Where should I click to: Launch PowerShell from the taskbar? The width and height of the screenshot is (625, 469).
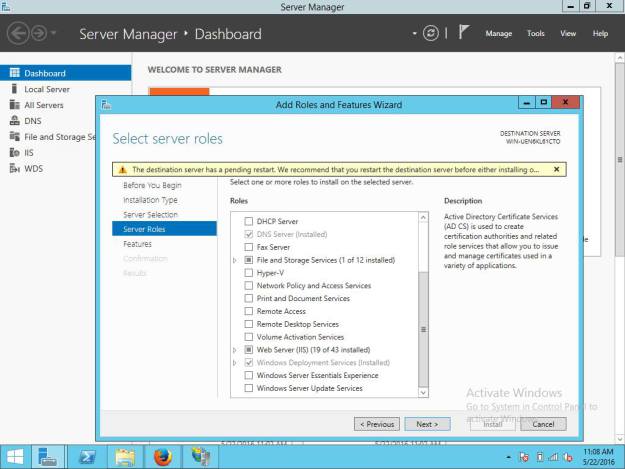87,457
